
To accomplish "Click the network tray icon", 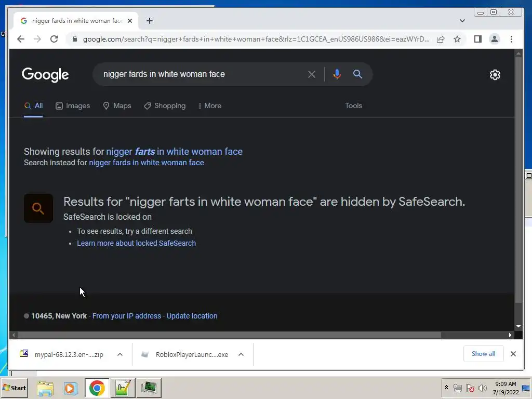I will click(458, 388).
